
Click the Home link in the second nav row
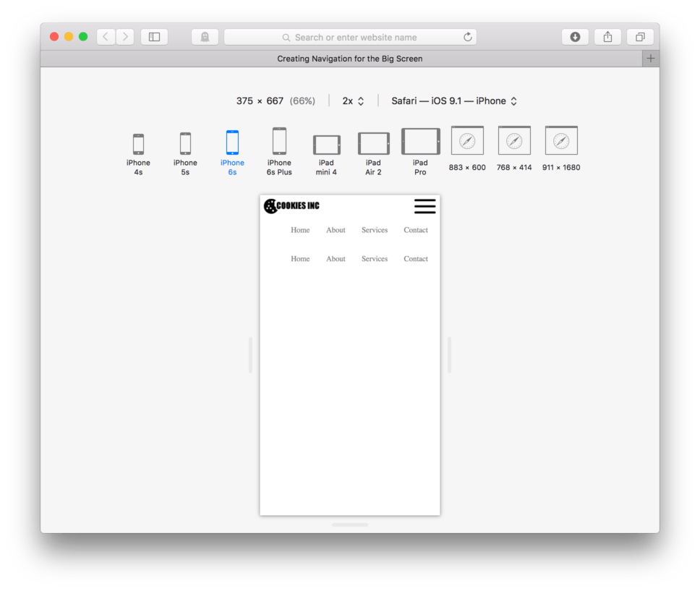(x=300, y=259)
